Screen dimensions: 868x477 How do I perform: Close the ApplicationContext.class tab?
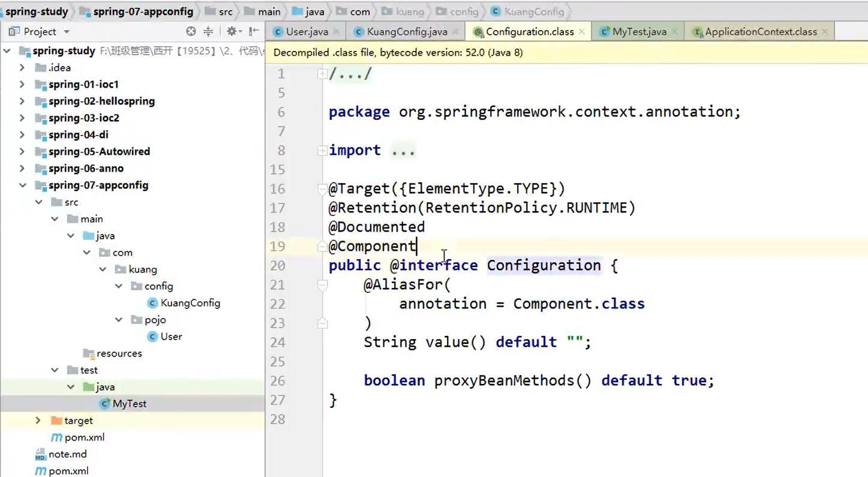(x=825, y=32)
